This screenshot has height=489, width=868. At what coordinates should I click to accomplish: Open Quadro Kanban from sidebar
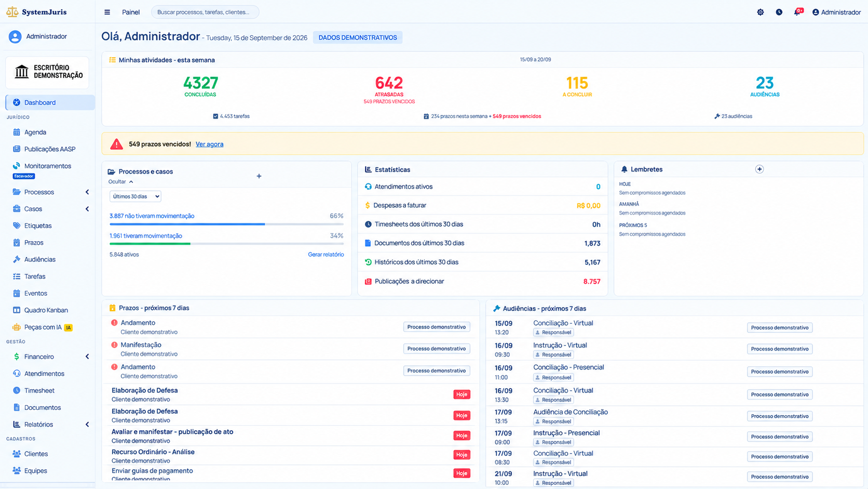tap(46, 310)
